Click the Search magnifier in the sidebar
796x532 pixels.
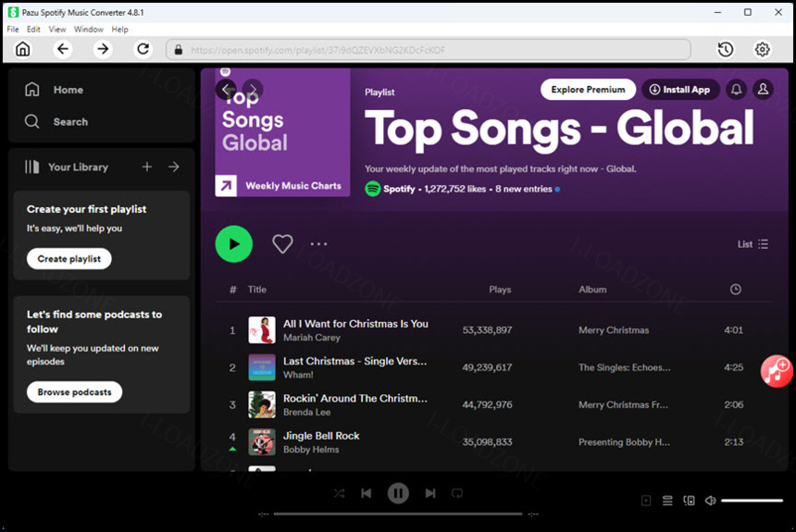pyautogui.click(x=32, y=121)
